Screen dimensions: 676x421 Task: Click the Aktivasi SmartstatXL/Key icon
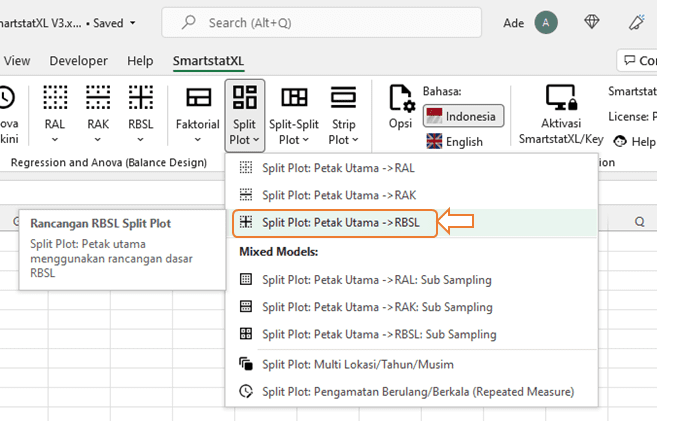[560, 97]
